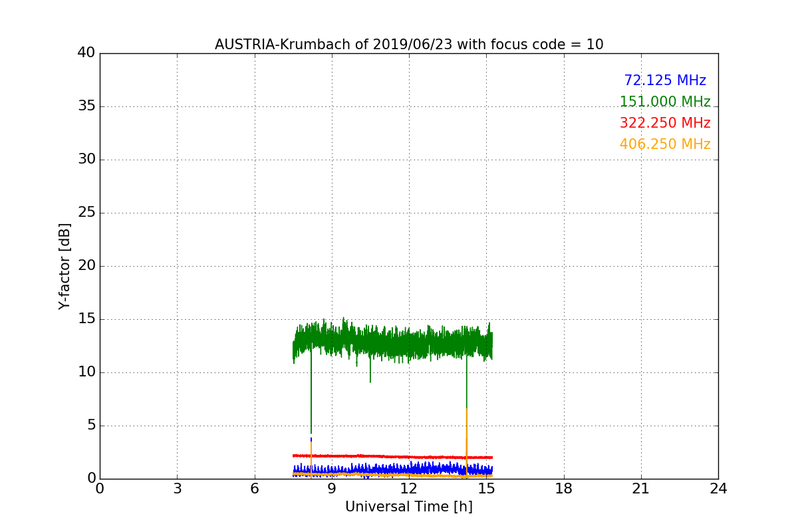The width and height of the screenshot is (798, 532).
Task: Click the x-axis tick label 21
Action: [x=641, y=489]
